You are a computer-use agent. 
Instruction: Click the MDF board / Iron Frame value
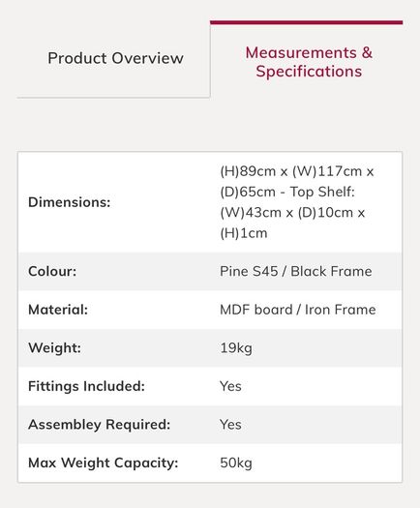[298, 310]
